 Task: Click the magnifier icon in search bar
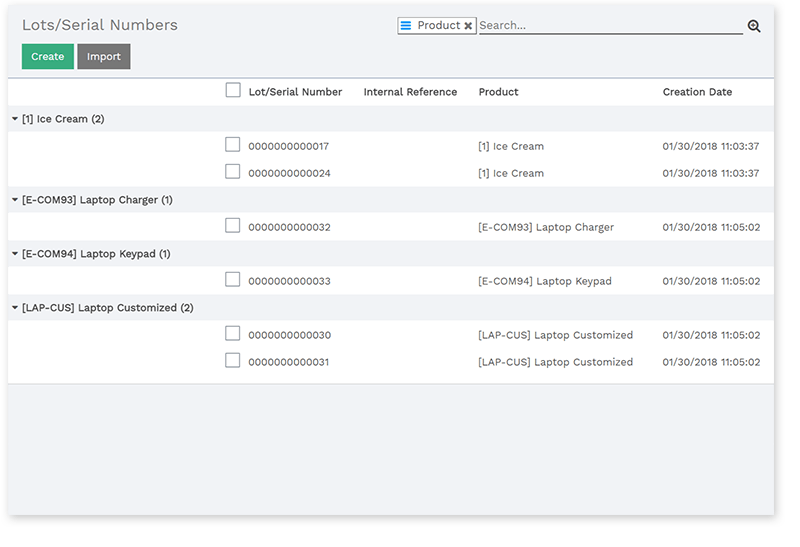754,26
